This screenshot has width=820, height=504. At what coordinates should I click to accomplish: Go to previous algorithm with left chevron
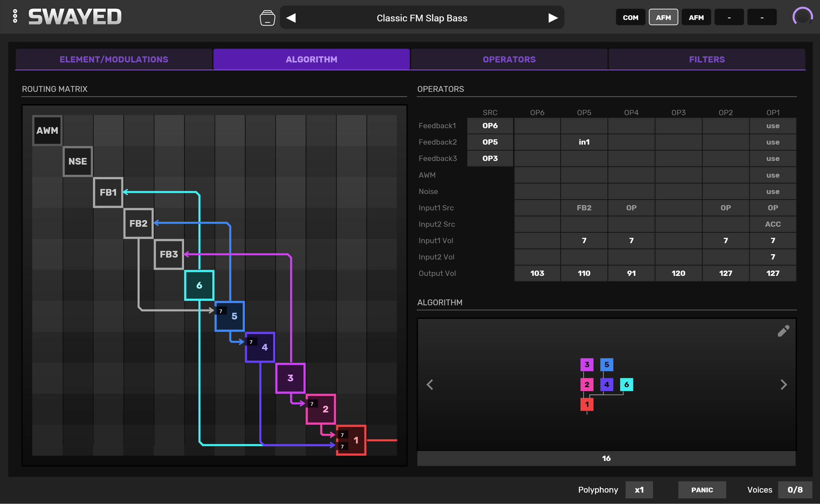[x=430, y=385]
